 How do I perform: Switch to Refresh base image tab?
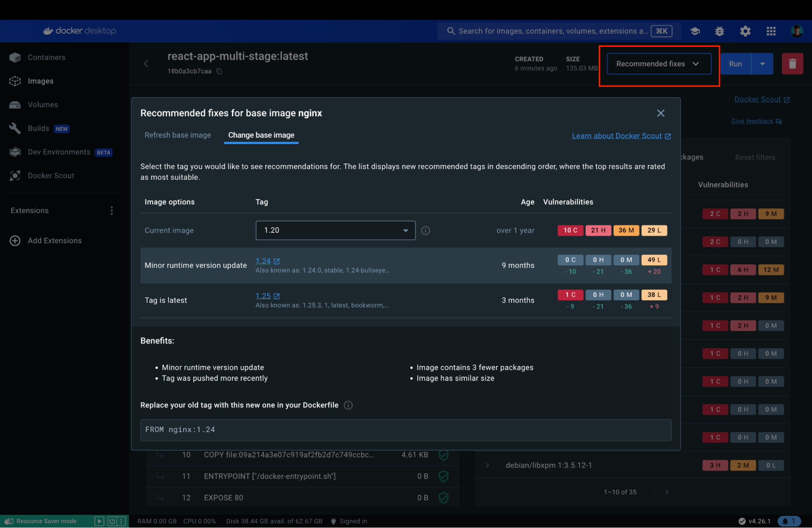pyautogui.click(x=178, y=135)
